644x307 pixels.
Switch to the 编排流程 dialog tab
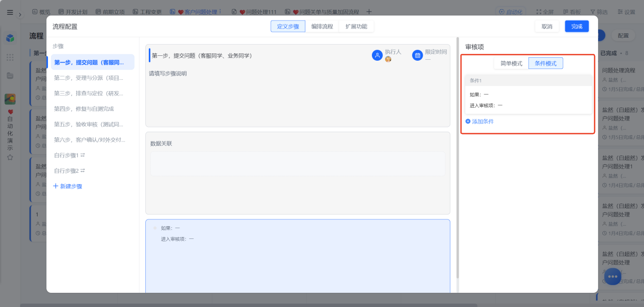coord(322,26)
